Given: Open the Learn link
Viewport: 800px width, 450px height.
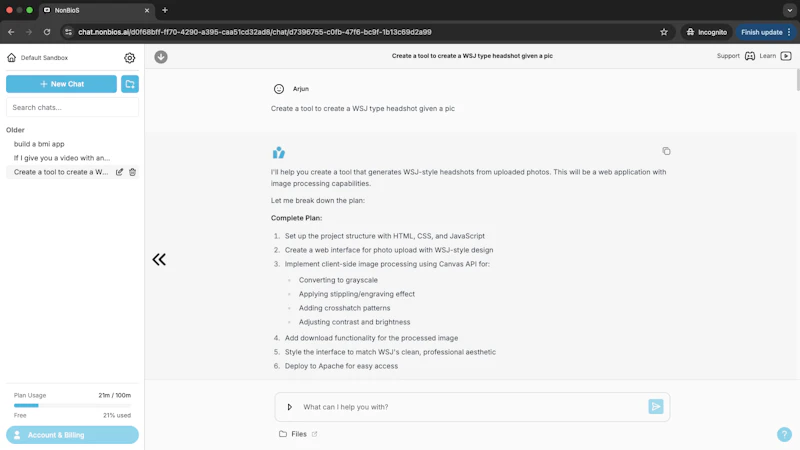Looking at the screenshot, I should (767, 56).
